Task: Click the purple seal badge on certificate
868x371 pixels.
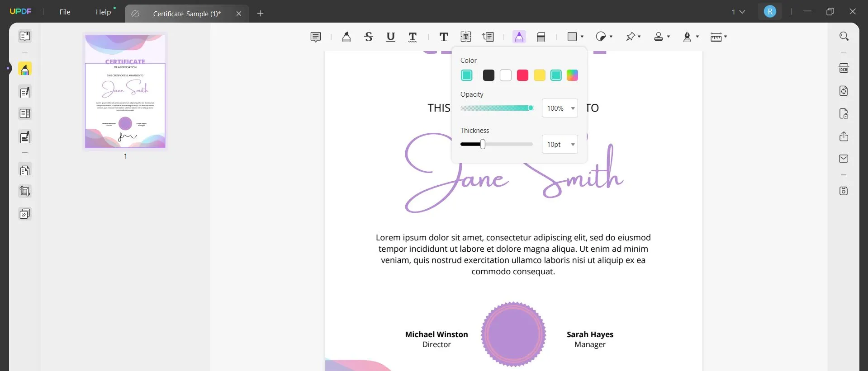Action: (x=513, y=334)
